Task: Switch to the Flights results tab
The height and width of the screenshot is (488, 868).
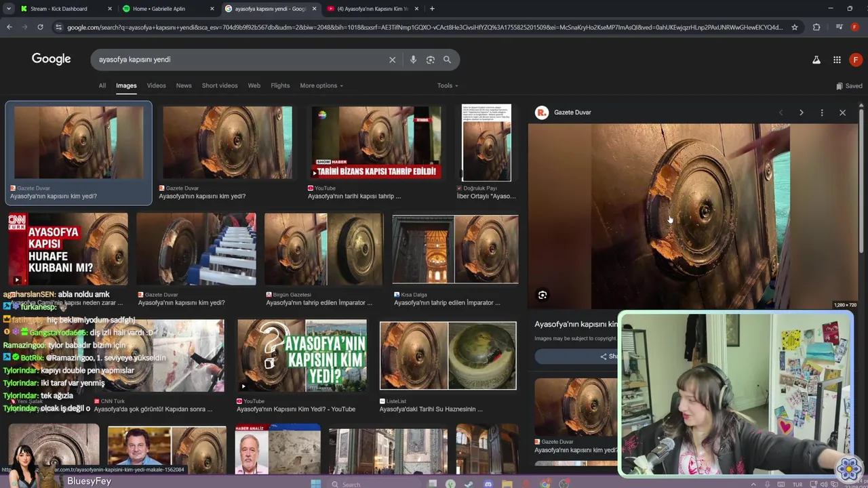Action: (x=280, y=85)
